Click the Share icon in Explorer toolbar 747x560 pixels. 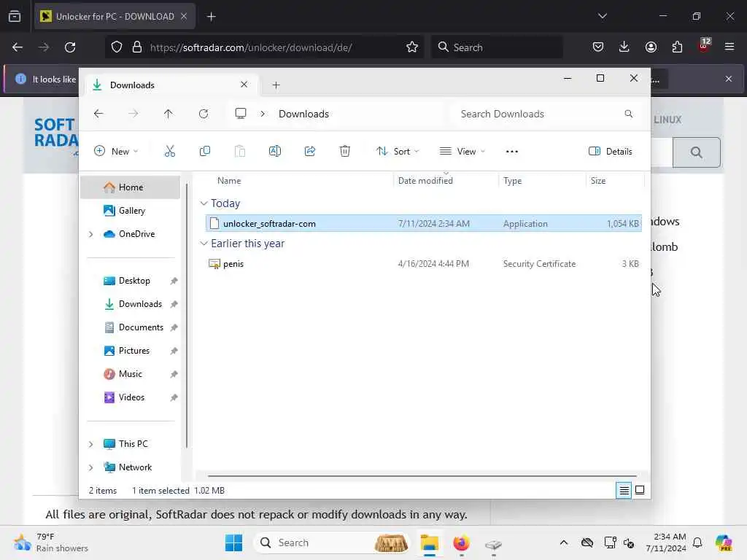pyautogui.click(x=309, y=152)
